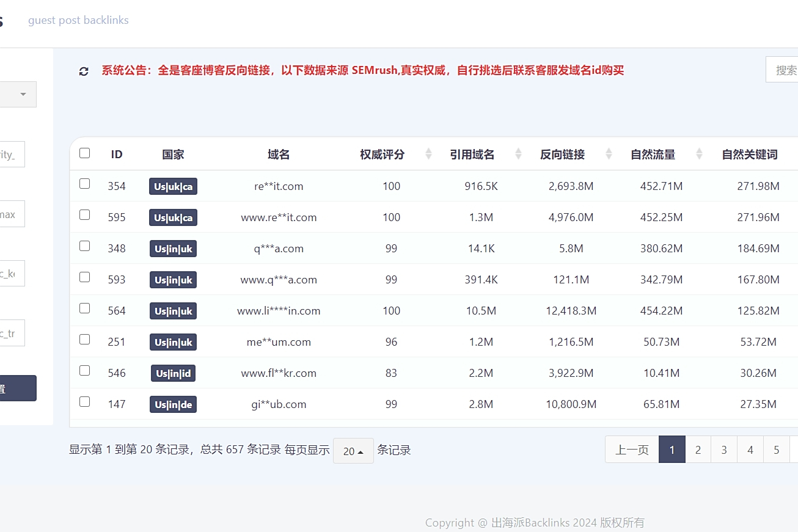This screenshot has width=798, height=532.
Task: Click domain www.li****in.com
Action: (279, 311)
